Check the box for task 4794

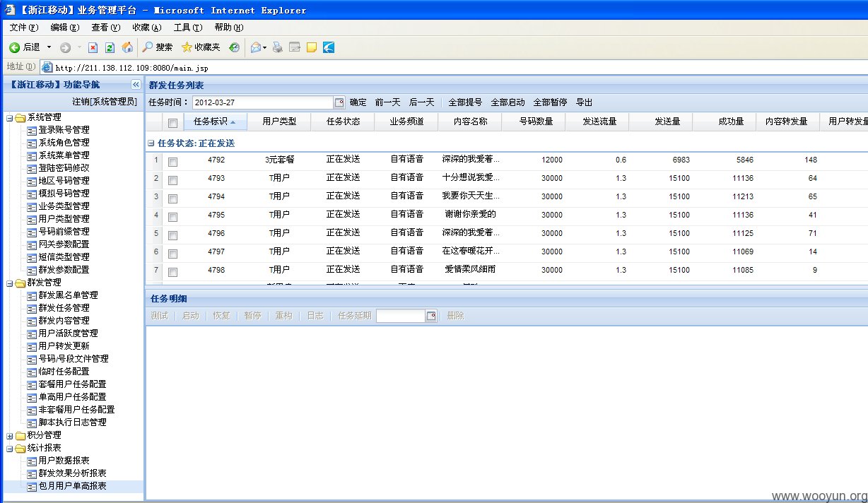(172, 199)
